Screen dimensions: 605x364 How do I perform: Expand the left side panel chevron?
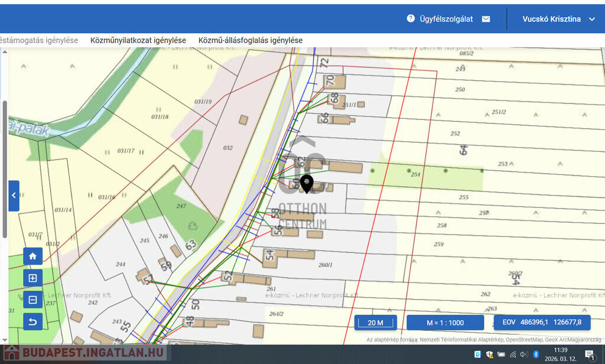(14, 196)
